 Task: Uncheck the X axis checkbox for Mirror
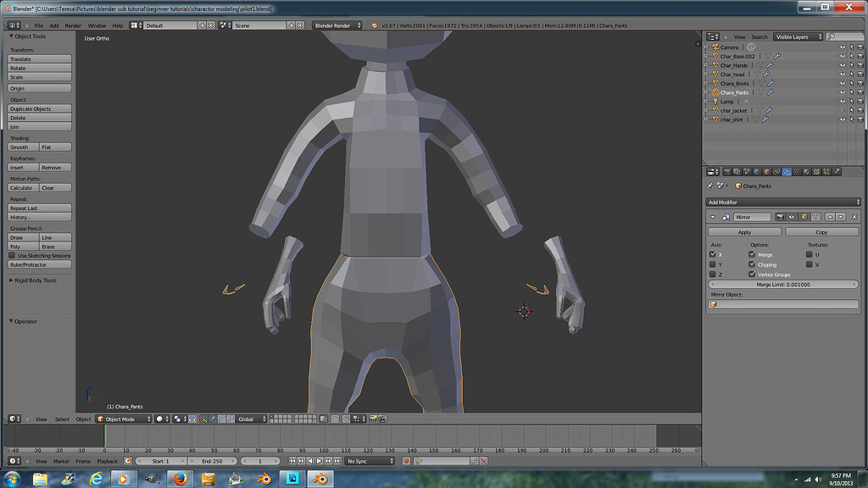[712, 254]
